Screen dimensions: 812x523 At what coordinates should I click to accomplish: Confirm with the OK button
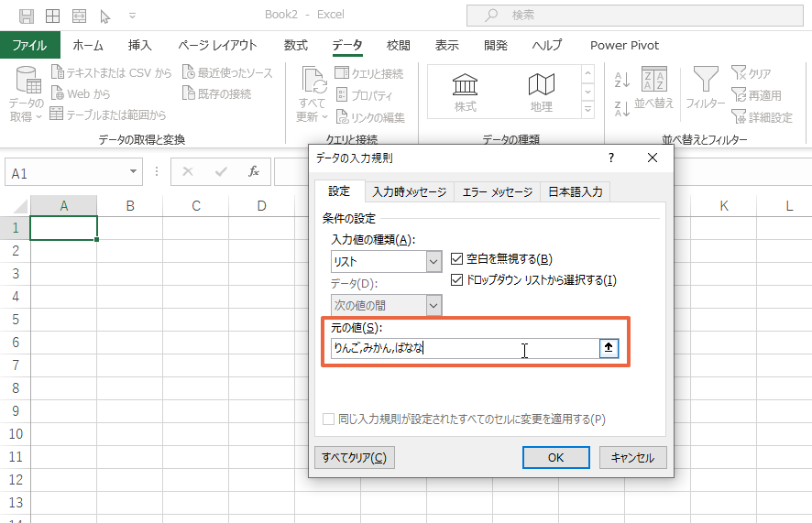[x=555, y=457]
